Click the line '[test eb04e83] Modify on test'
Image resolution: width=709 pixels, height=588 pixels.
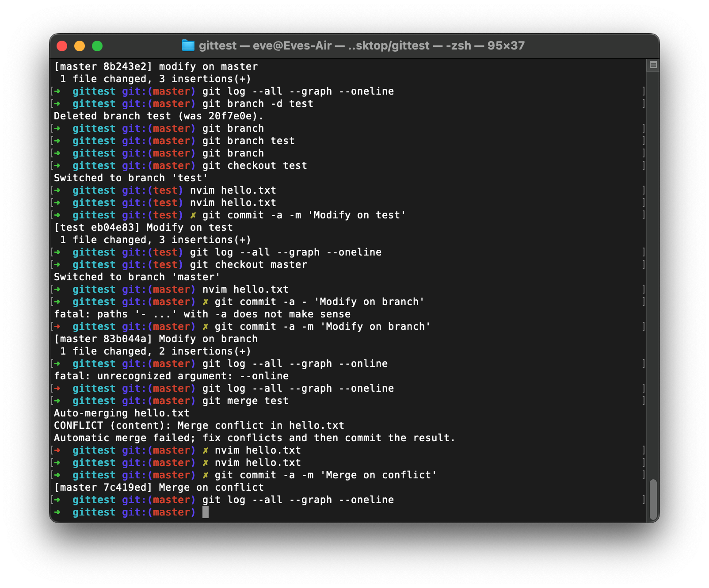[x=144, y=228]
